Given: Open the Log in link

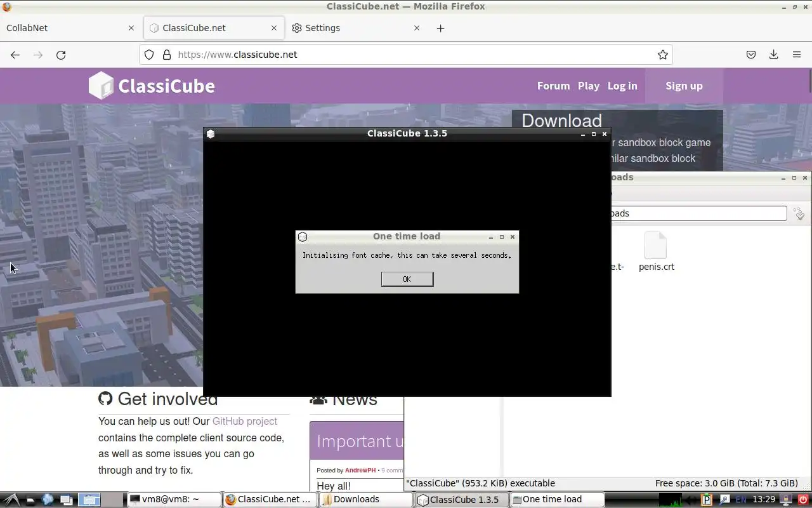Looking at the screenshot, I should tap(622, 86).
